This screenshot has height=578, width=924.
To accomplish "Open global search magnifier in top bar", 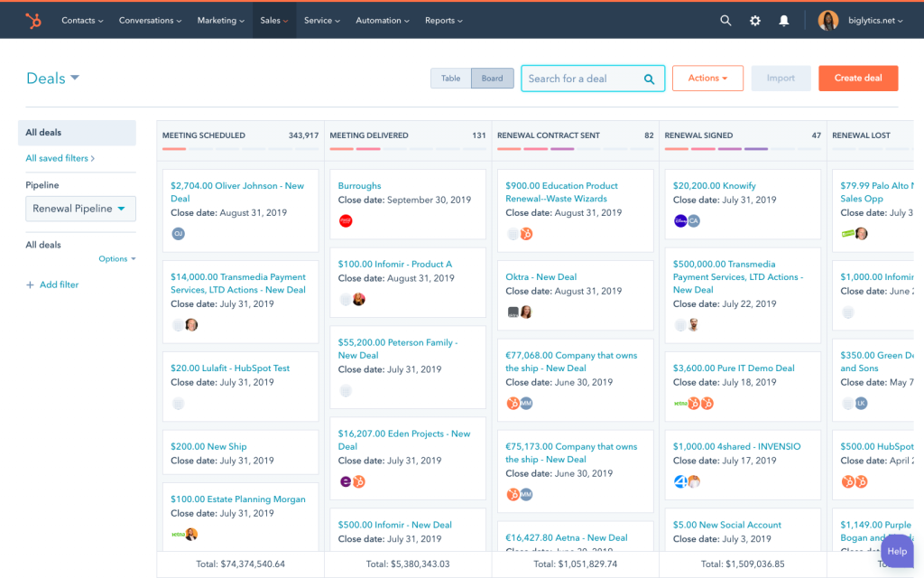I will 725,21.
